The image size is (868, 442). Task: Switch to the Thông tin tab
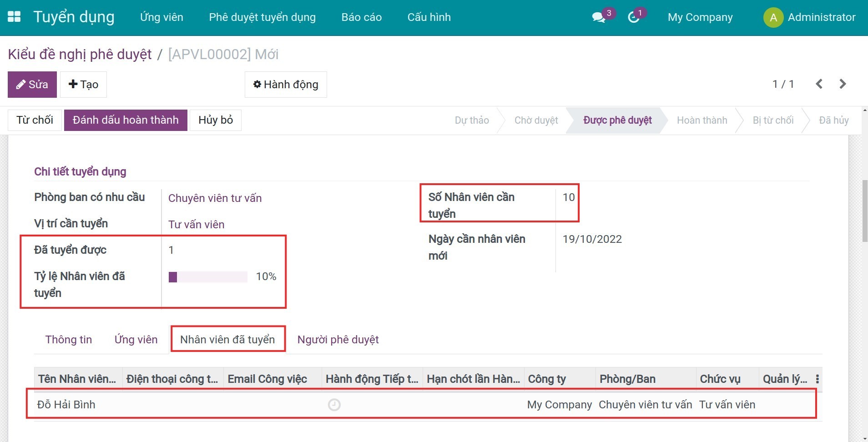[x=69, y=339]
